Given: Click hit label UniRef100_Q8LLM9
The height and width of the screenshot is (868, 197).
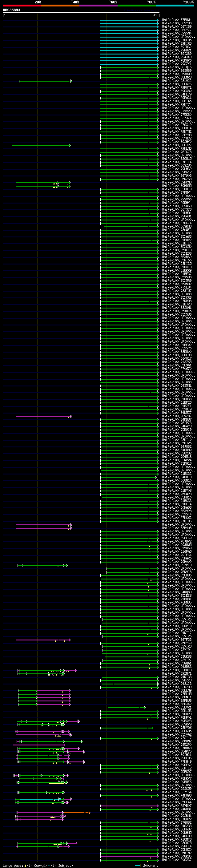Looking at the screenshot, I should pos(177,690).
